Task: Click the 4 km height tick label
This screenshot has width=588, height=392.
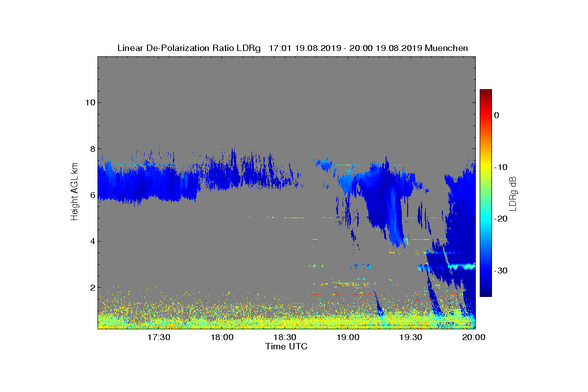Action: click(92, 241)
